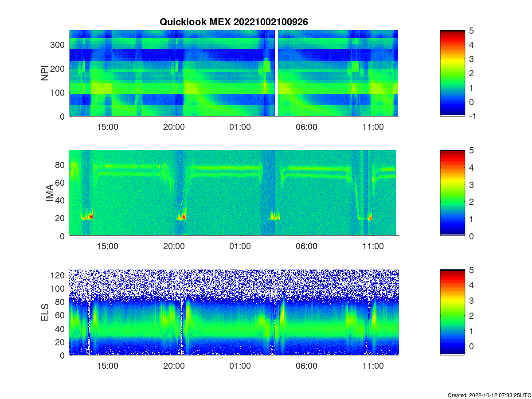The image size is (532, 399).
Task: Click the '06:00' label under NPI plot
Action: coord(307,127)
